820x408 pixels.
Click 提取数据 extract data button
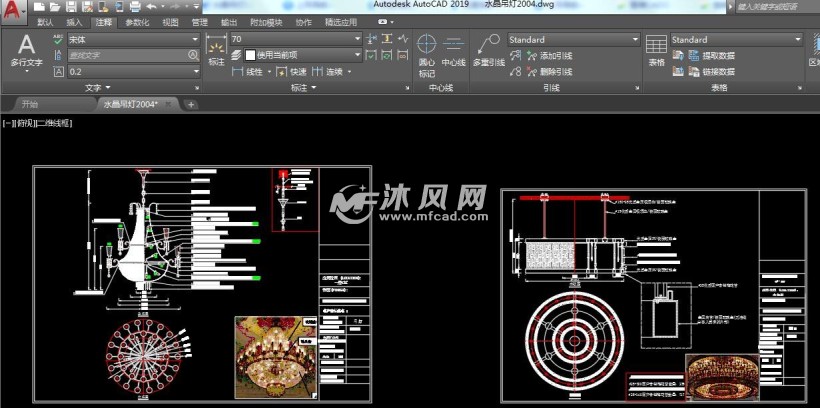[712, 55]
